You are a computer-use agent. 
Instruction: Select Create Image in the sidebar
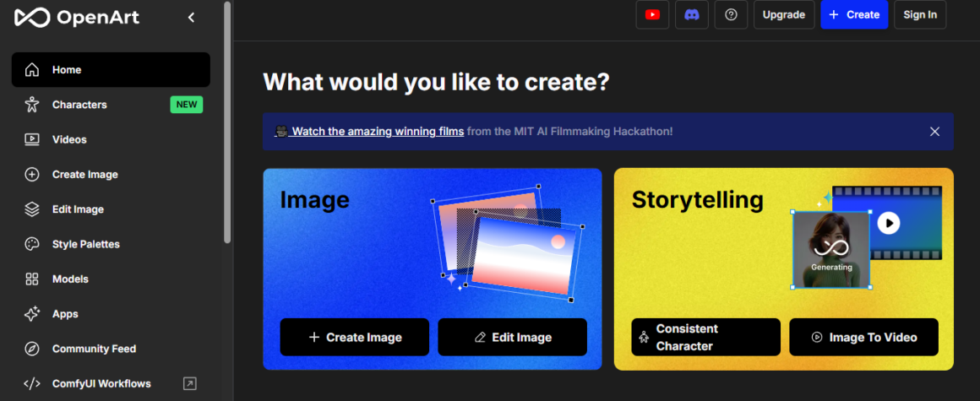click(x=111, y=174)
